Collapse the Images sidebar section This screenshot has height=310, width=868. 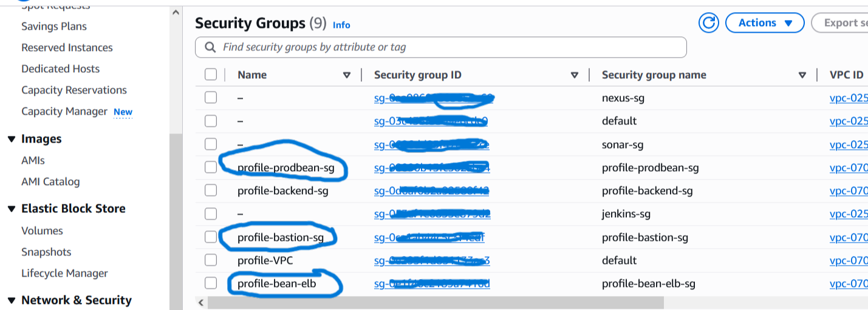point(11,140)
